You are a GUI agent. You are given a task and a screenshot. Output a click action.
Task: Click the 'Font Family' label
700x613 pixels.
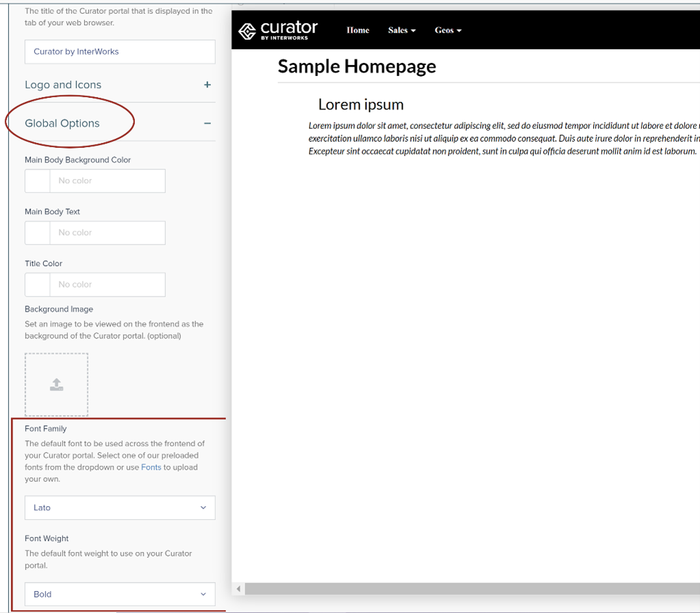(45, 429)
